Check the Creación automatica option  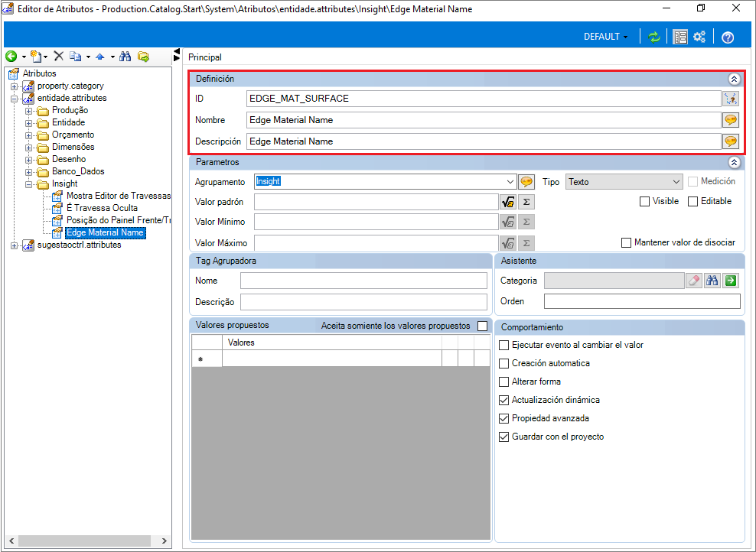pyautogui.click(x=503, y=363)
